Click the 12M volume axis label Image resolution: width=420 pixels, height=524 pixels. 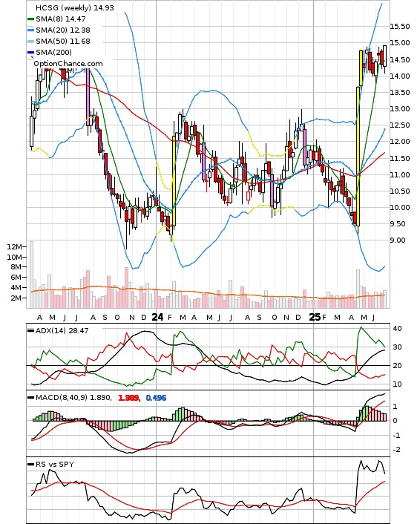[x=14, y=247]
